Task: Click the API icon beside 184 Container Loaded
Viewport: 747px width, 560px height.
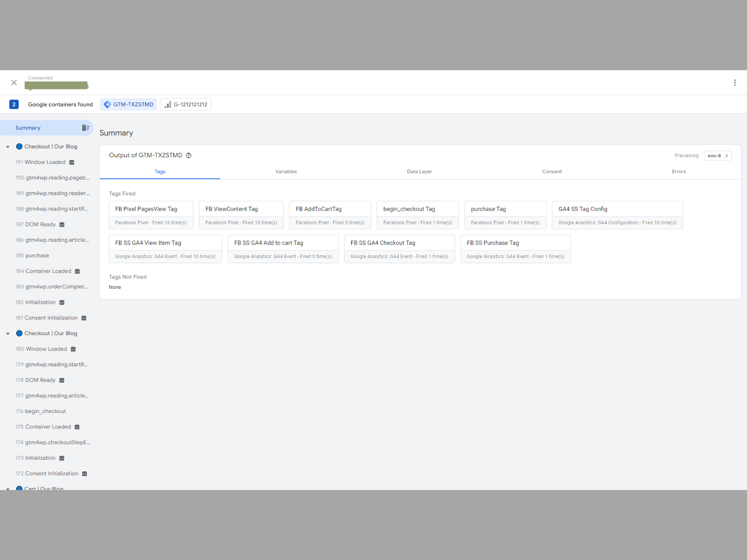Action: pyautogui.click(x=78, y=271)
